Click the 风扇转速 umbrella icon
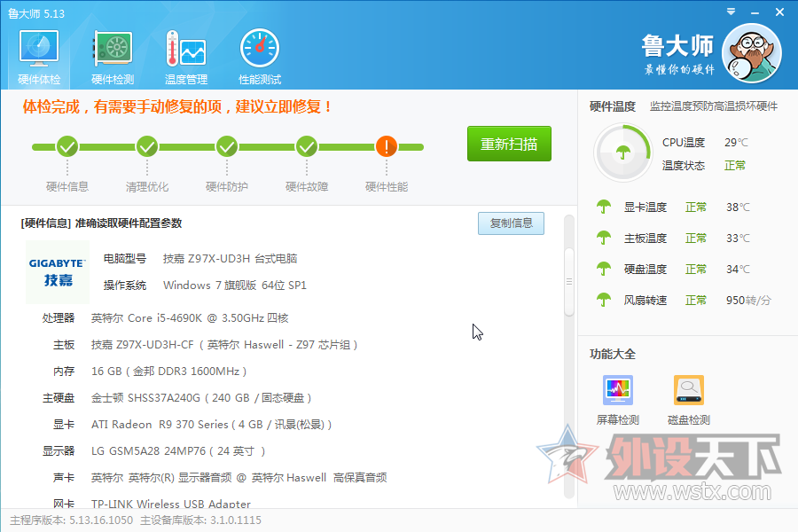 [604, 300]
